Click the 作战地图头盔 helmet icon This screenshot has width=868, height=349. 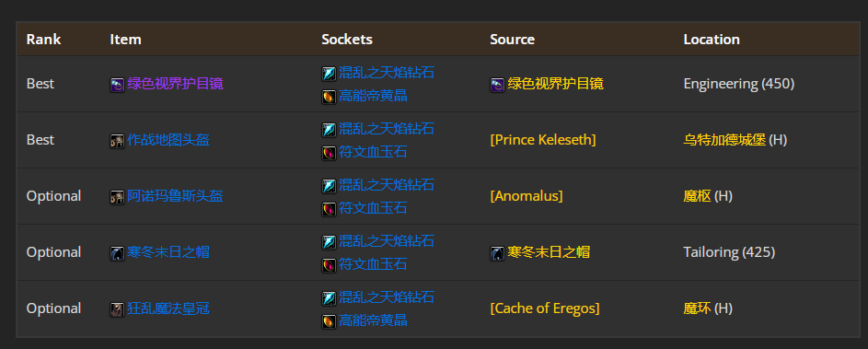tap(117, 141)
